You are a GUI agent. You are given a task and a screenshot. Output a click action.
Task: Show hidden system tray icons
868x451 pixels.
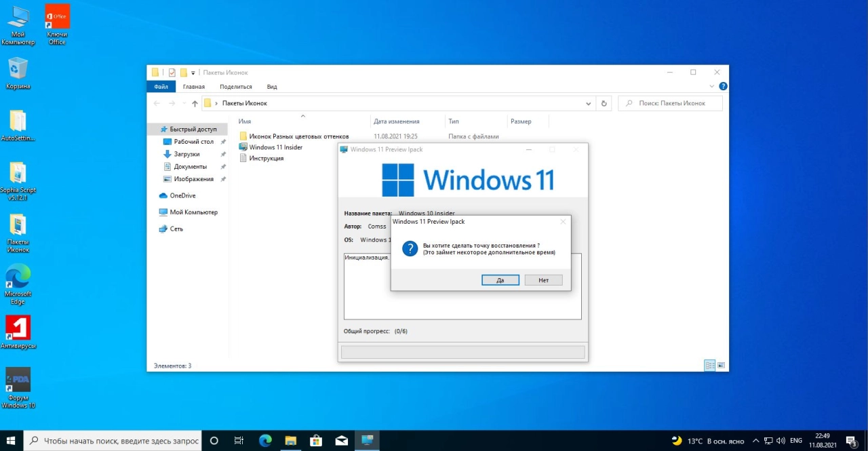click(756, 441)
